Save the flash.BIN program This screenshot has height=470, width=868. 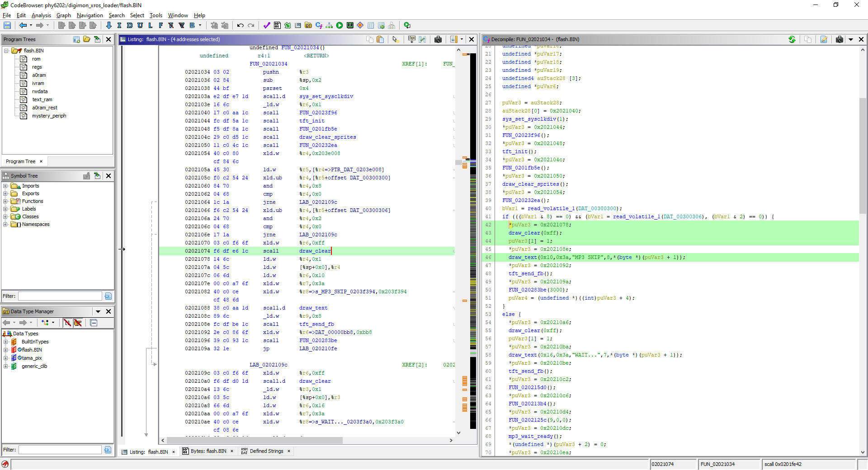(7, 25)
